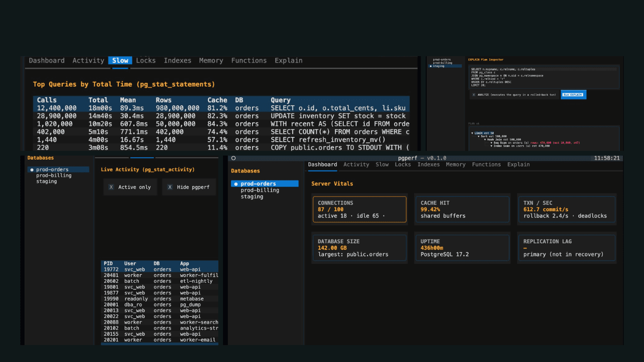Image resolution: width=644 pixels, height=362 pixels.
Task: Switch to Slow tab in Server Vitals window
Action: (x=382, y=165)
